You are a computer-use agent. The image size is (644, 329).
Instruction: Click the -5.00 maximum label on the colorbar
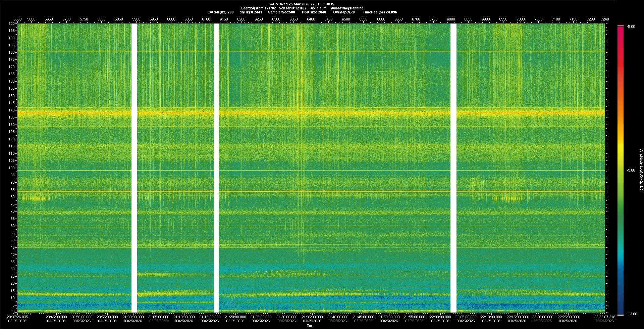(x=631, y=27)
